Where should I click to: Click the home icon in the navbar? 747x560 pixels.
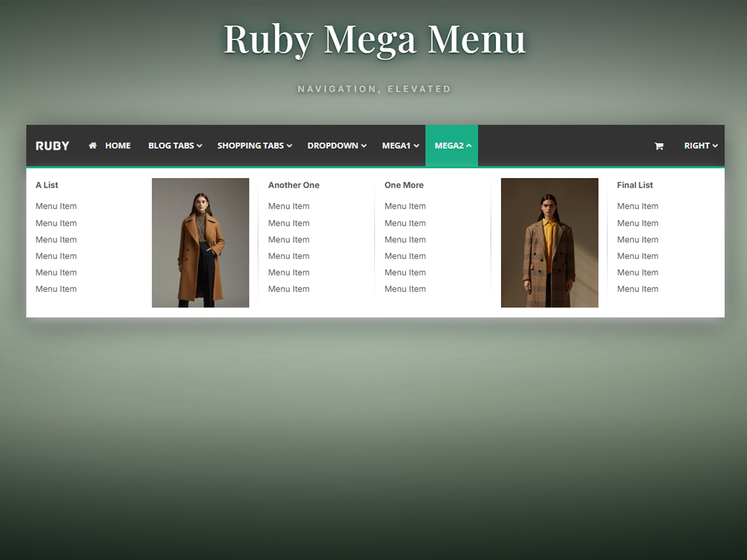92,145
